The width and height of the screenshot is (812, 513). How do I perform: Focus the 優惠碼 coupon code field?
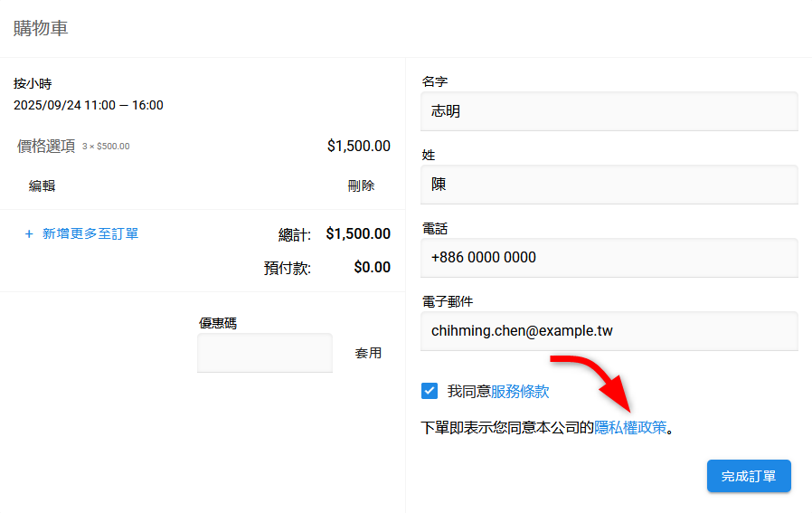click(264, 353)
